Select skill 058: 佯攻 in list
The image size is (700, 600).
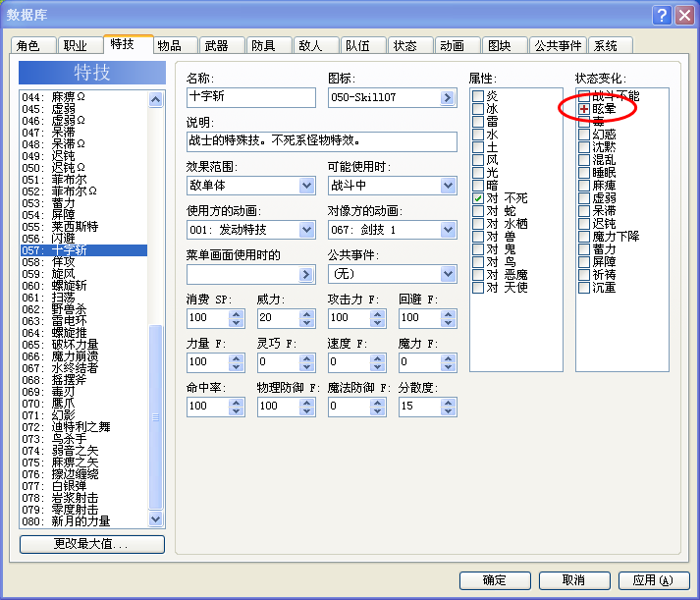83,262
